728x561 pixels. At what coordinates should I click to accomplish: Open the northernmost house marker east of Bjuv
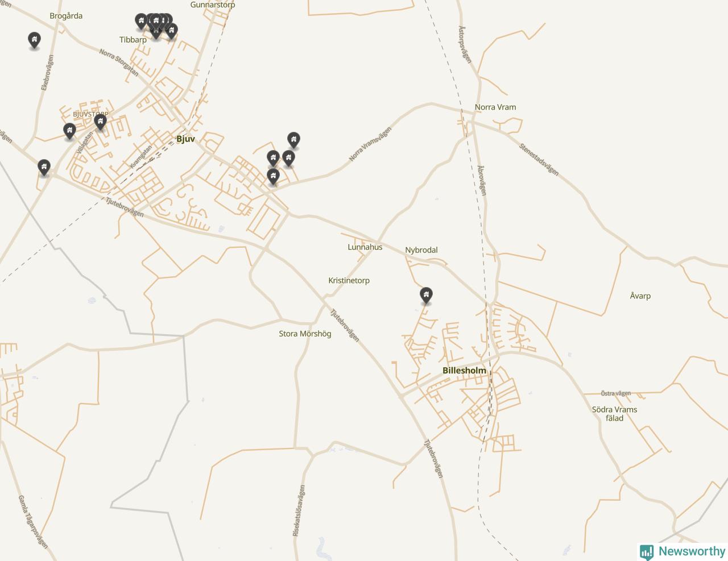293,140
